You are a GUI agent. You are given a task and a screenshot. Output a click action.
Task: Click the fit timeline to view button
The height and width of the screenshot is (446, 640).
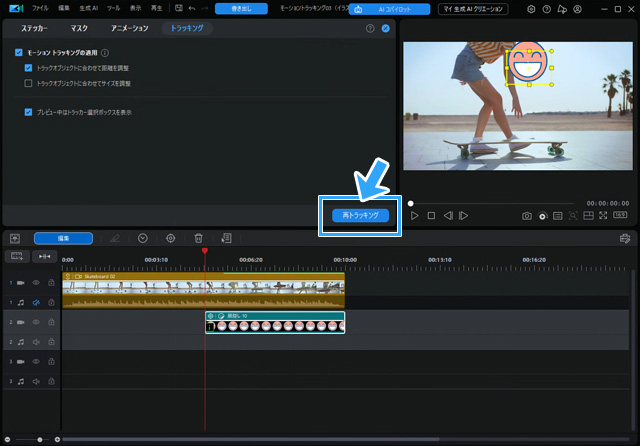[x=44, y=256]
